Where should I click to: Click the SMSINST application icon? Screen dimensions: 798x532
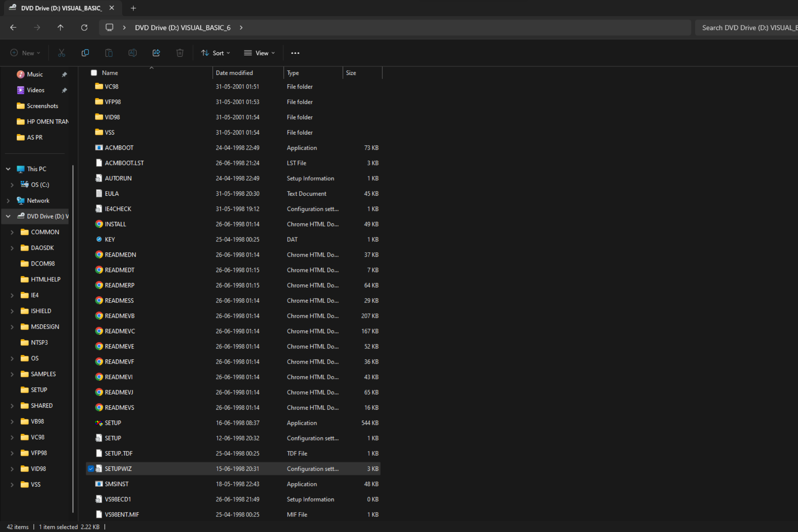99,484
